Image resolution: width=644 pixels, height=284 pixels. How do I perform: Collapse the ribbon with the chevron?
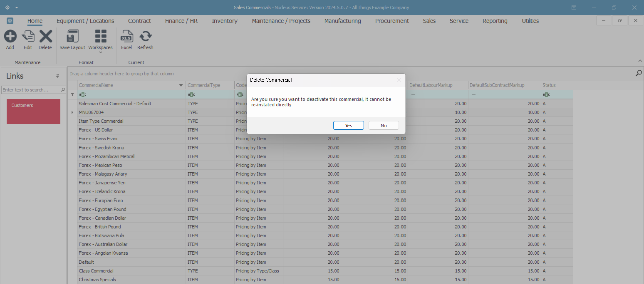coord(640,61)
